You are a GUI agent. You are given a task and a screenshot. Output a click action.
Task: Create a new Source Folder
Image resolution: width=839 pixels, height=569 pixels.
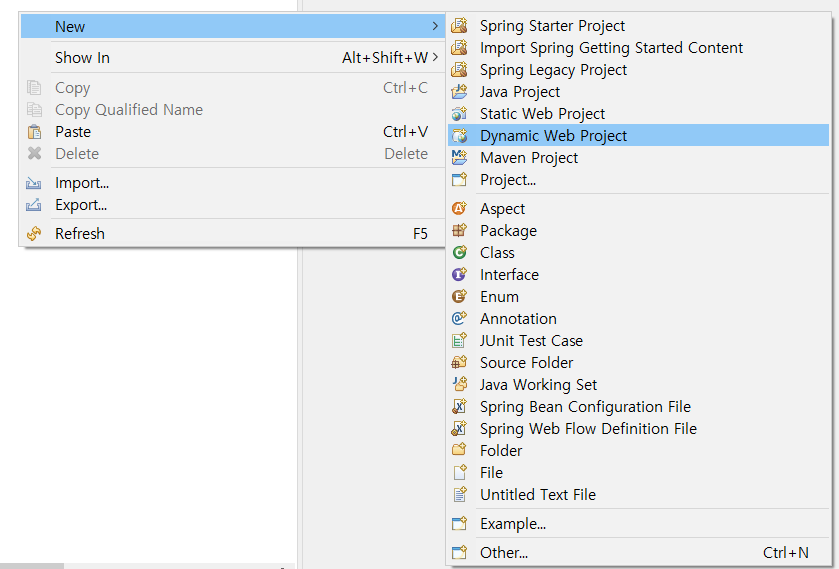click(x=638, y=362)
